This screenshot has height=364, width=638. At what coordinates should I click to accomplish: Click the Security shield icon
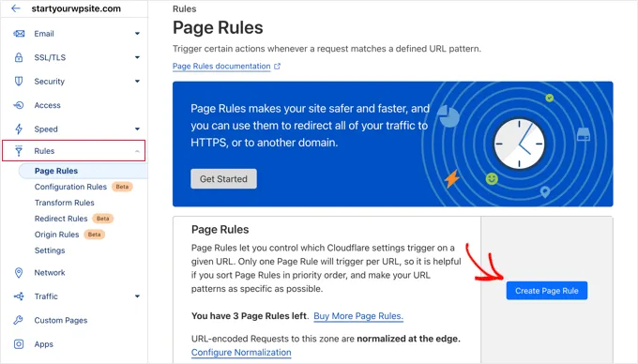click(19, 81)
